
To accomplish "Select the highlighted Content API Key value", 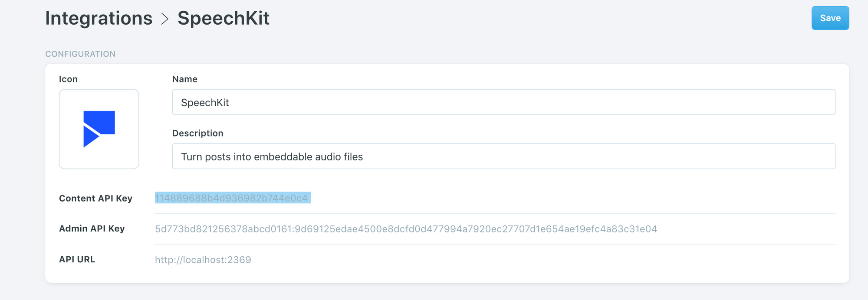I will [x=232, y=198].
